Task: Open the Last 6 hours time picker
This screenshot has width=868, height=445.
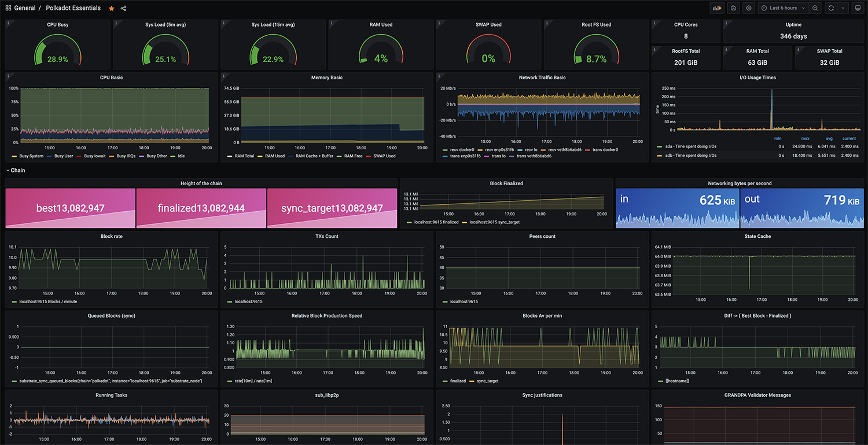Action: click(782, 8)
